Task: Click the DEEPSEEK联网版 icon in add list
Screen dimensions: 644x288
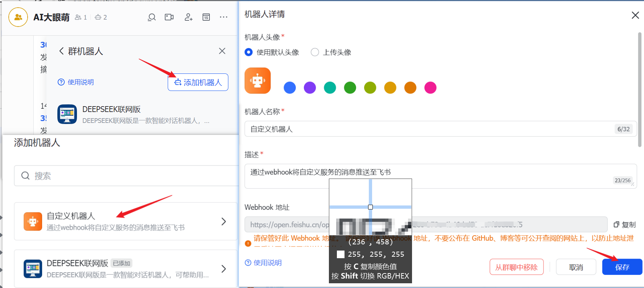Action: (33, 269)
